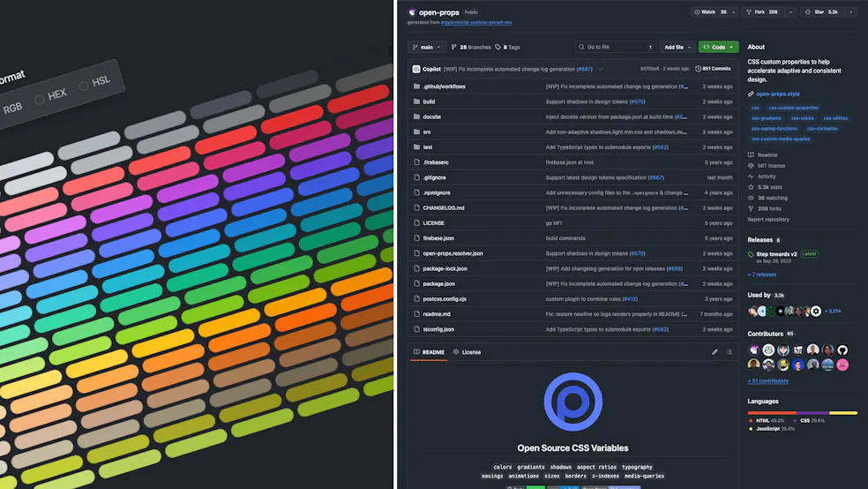The width and height of the screenshot is (868, 489).
Task: Click the history clock icon beside 851 Commits
Action: 698,69
